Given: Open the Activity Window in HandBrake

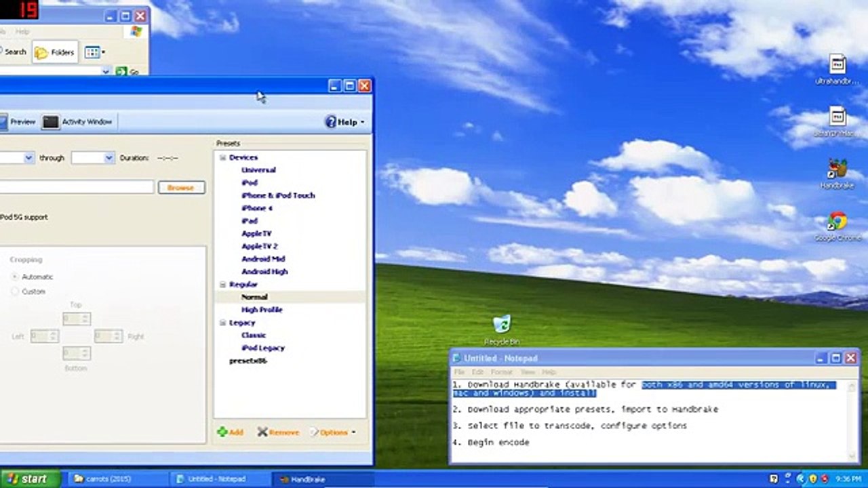Looking at the screenshot, I should (77, 122).
